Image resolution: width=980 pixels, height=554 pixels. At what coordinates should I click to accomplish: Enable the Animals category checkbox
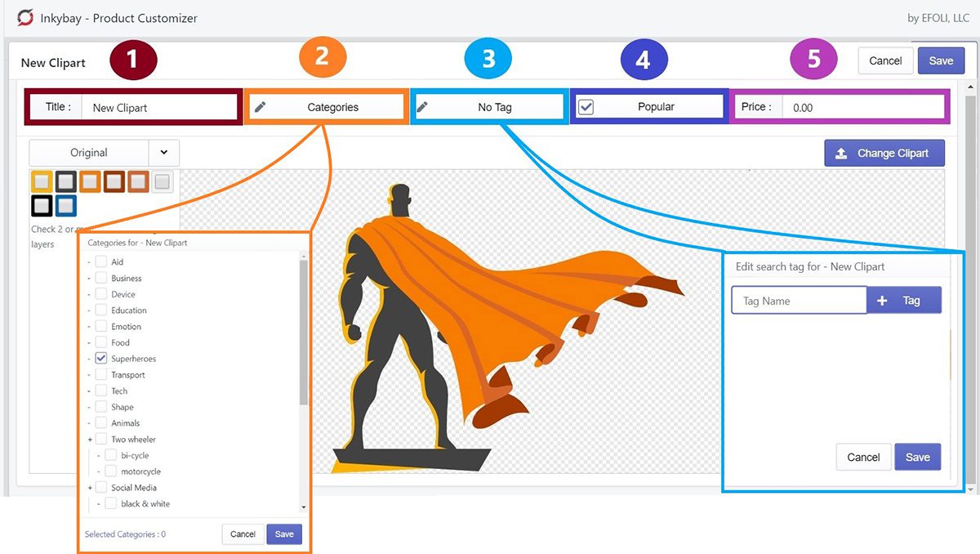100,423
